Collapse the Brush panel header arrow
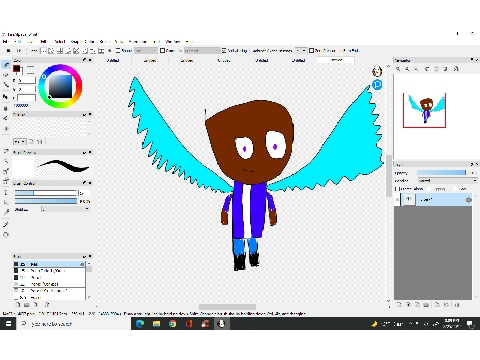Image resolution: width=480 pixels, height=360 pixels. coord(85,256)
